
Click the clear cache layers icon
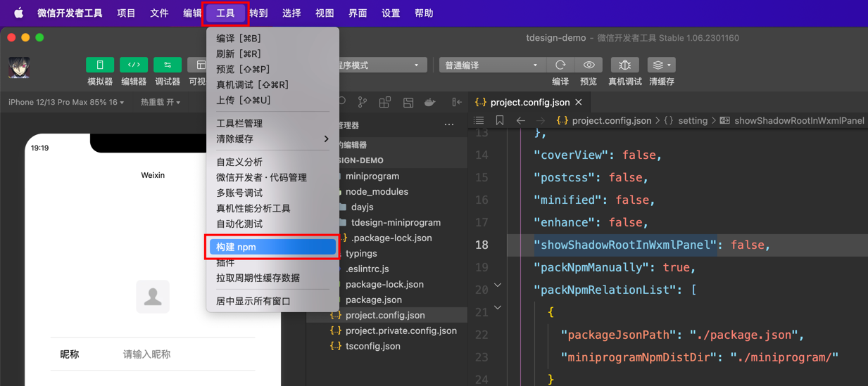click(x=660, y=65)
